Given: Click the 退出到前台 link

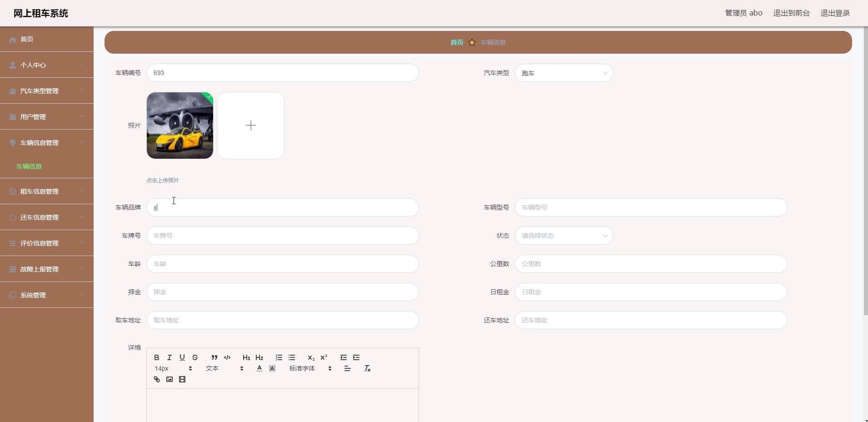Looking at the screenshot, I should click(x=791, y=13).
